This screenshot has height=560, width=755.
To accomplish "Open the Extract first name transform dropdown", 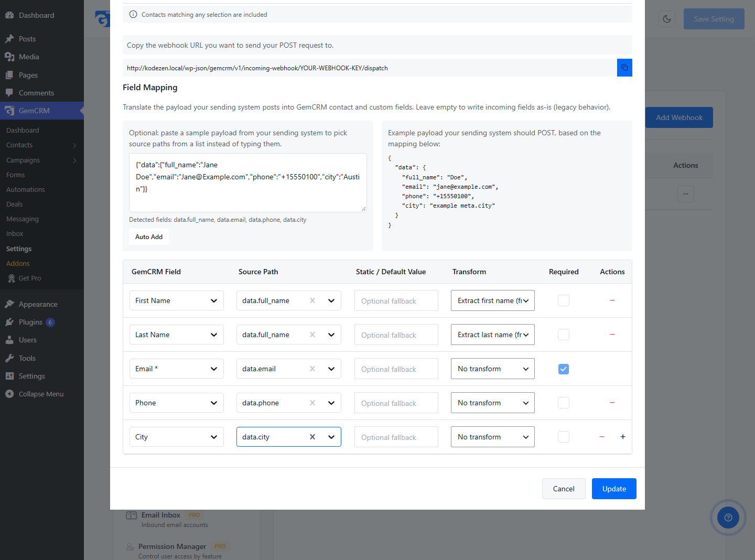I will [x=493, y=300].
